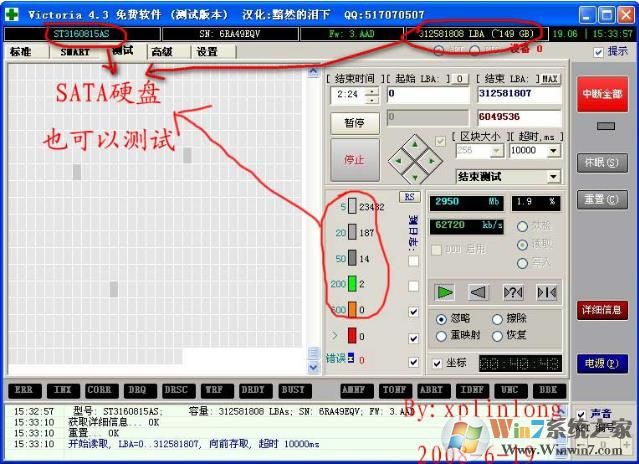Click the DRSC status indicator
The width and height of the screenshot is (639, 464).
(178, 390)
